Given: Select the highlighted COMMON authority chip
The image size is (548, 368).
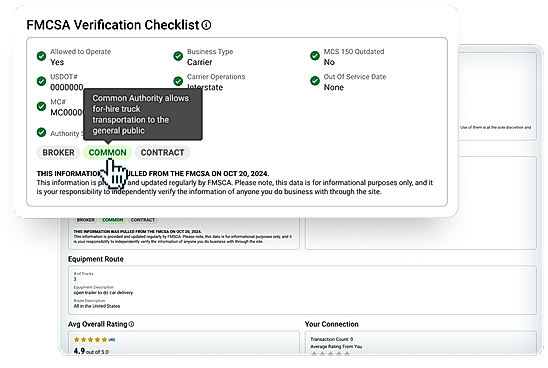Looking at the screenshot, I should [x=107, y=153].
